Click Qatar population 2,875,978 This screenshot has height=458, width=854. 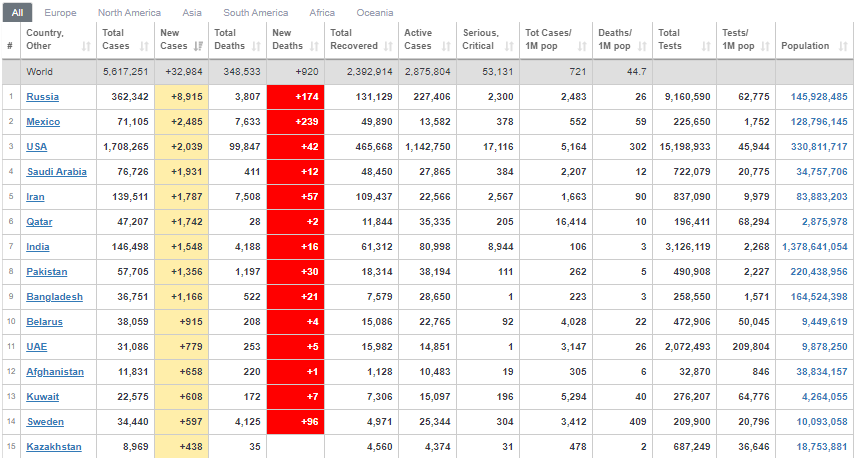(x=825, y=222)
